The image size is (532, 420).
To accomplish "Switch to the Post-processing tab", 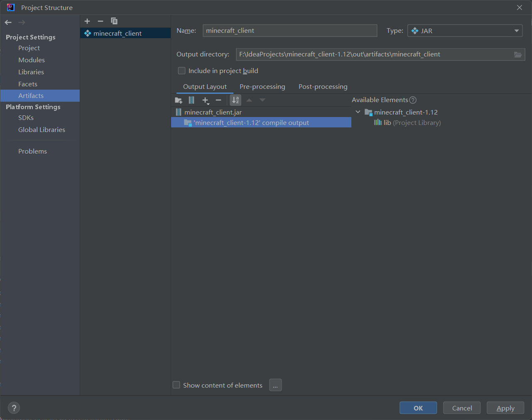I will pos(323,87).
